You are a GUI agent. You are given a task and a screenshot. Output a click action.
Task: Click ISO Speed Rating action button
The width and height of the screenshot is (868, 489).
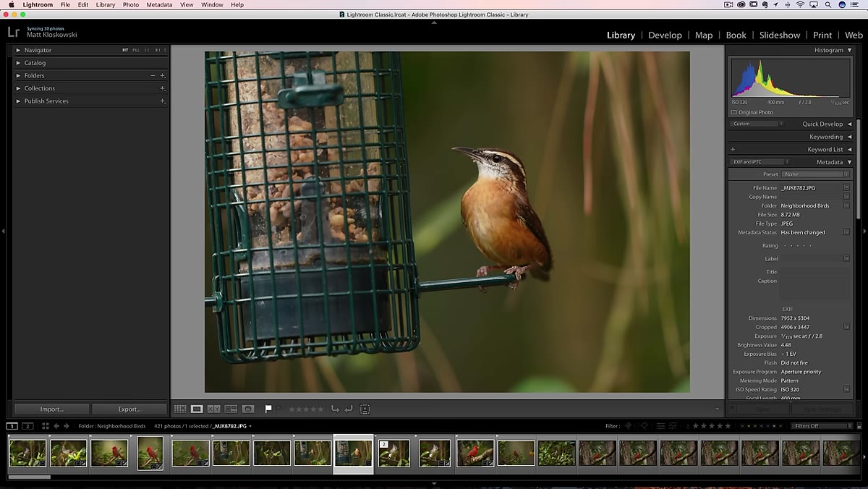(x=846, y=389)
